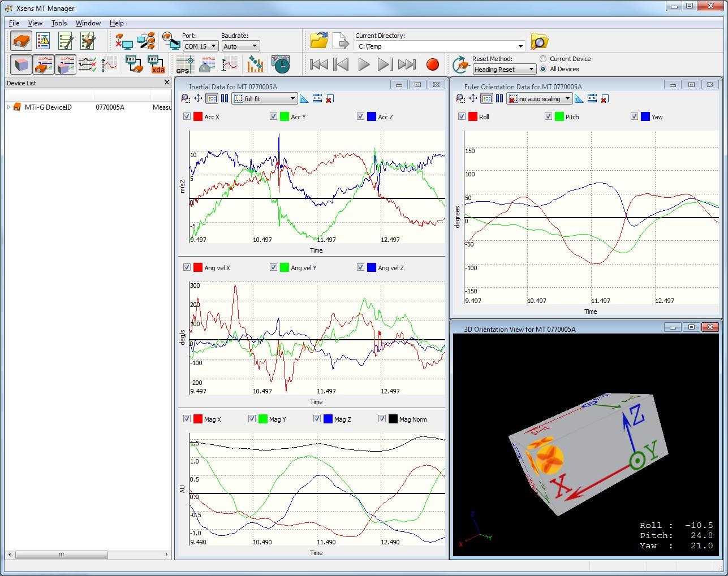Toggle the Roll checkbox
The height and width of the screenshot is (576, 728).
click(x=462, y=116)
